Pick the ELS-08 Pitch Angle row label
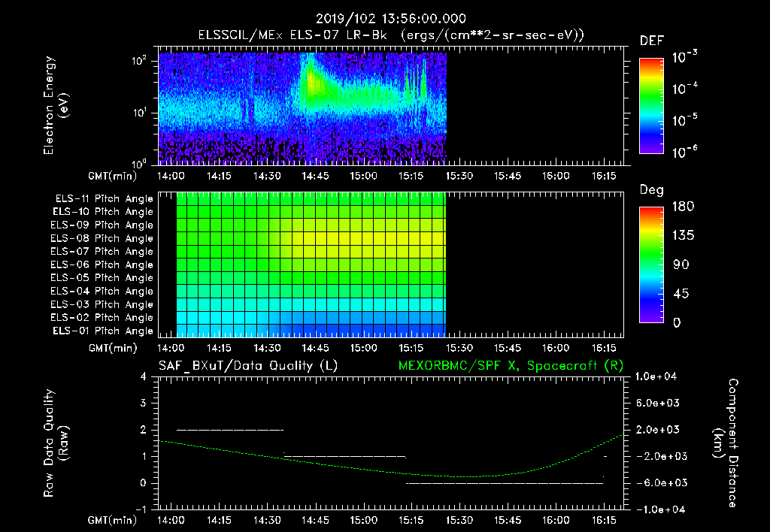 [102, 238]
